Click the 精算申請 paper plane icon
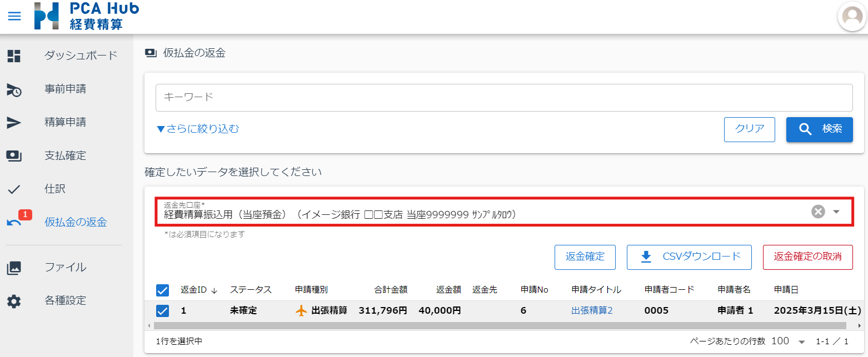 (14, 123)
